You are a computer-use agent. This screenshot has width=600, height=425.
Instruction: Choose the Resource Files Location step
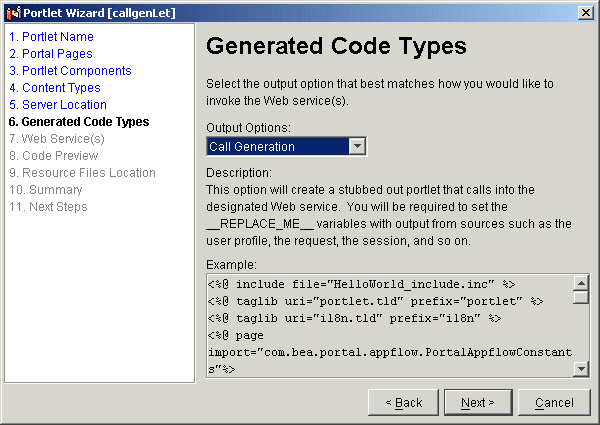[82, 173]
